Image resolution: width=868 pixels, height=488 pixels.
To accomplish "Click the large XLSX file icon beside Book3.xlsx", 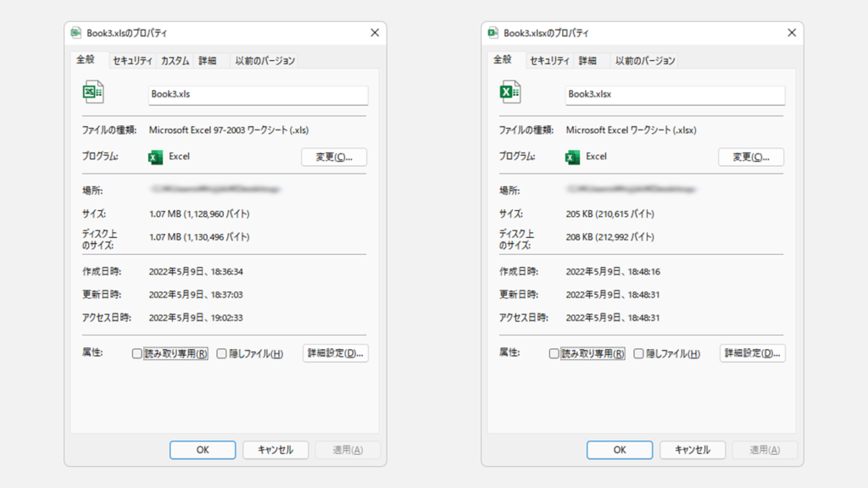I will tap(509, 92).
